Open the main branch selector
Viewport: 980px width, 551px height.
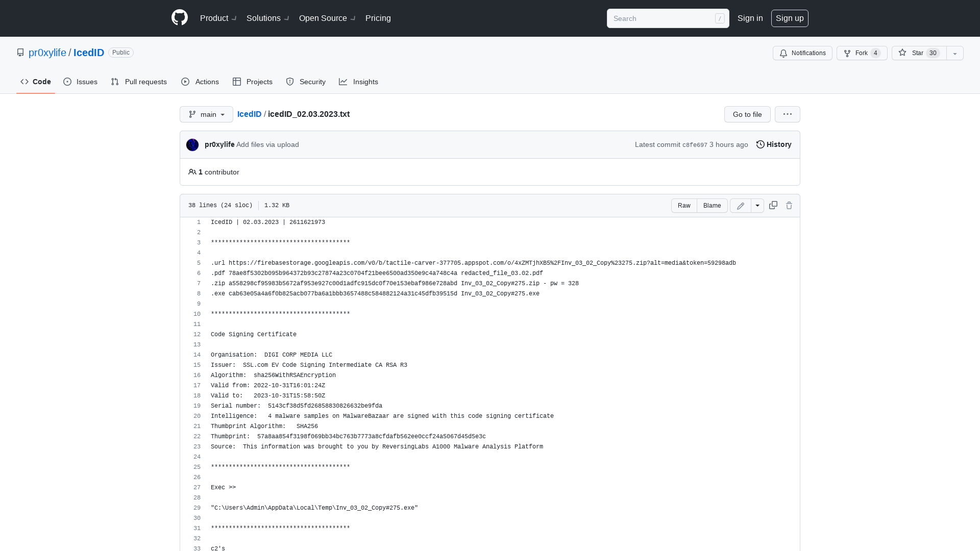(x=206, y=114)
